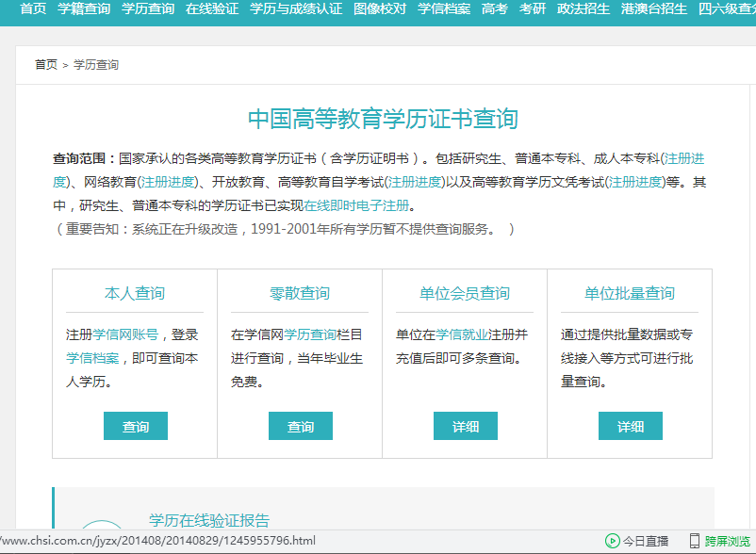Open 注册进度 link after 网络教育
This screenshot has height=554, width=756.
167,182
